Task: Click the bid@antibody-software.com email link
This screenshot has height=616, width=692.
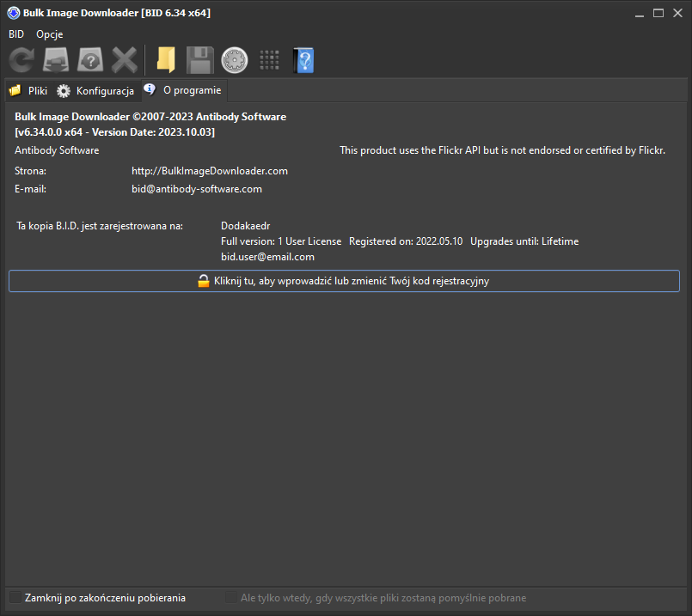Action: tap(197, 189)
